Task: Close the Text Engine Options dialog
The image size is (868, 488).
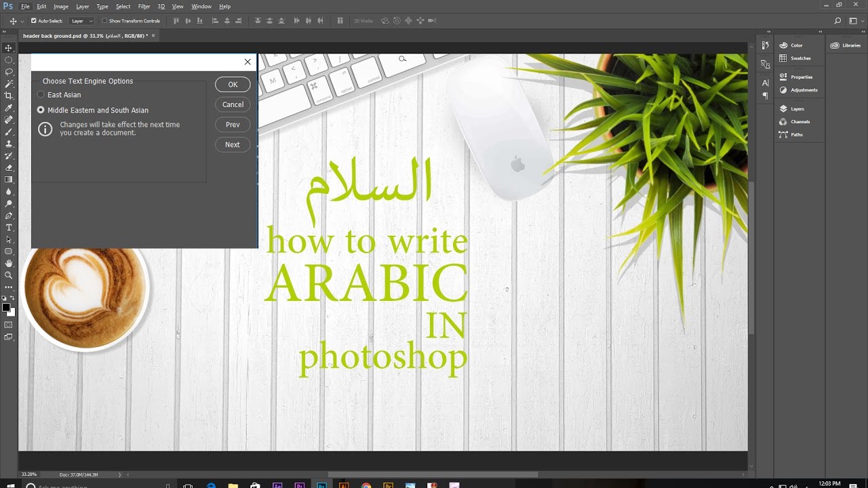Action: point(248,62)
